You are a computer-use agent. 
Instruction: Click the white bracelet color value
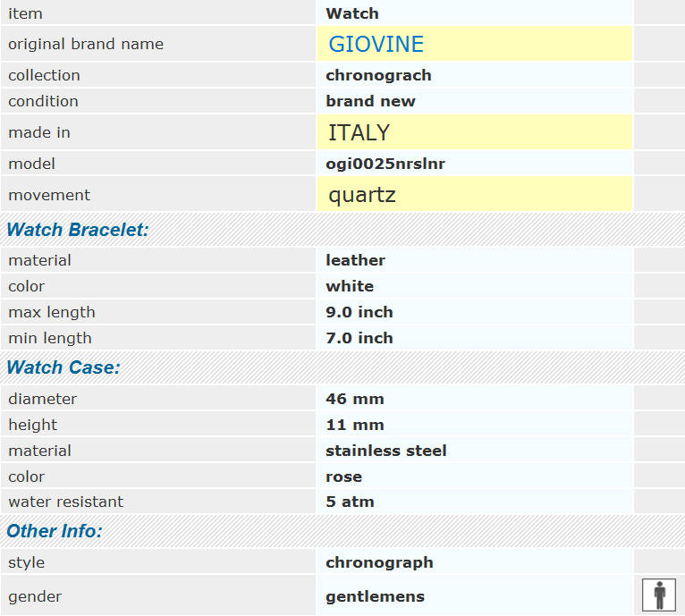[x=350, y=286]
